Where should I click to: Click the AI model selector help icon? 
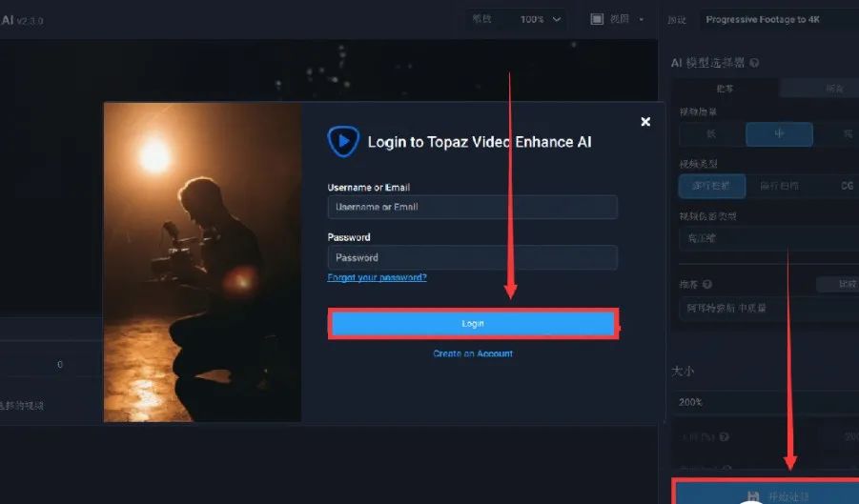(x=754, y=63)
